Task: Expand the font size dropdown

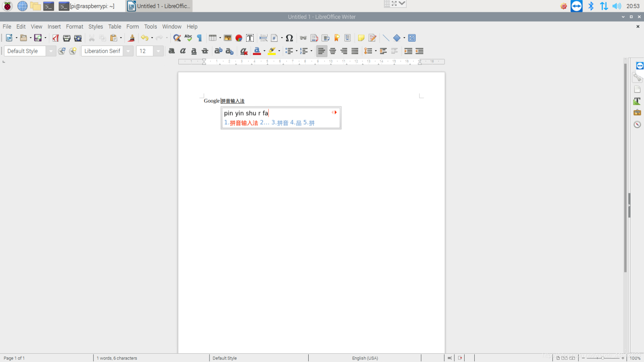Action: tap(158, 51)
